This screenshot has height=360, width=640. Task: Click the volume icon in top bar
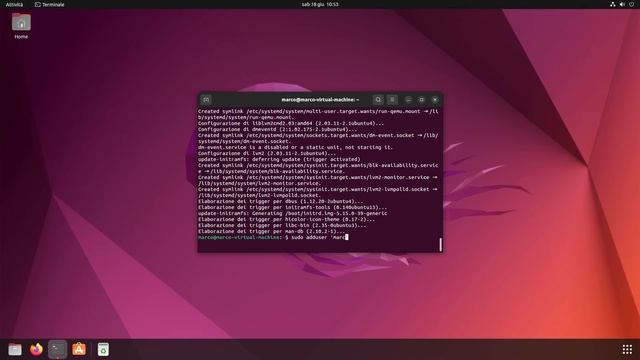(622, 4)
